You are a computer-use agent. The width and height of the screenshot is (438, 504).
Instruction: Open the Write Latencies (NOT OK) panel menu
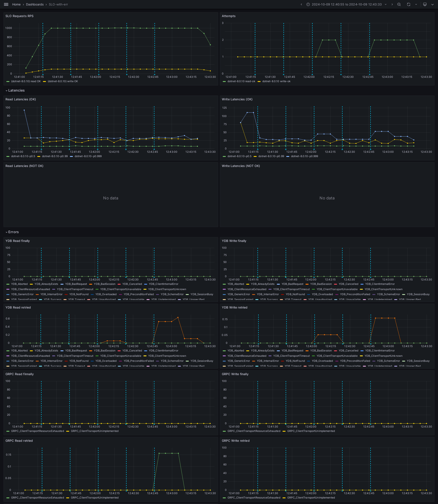pos(241,166)
